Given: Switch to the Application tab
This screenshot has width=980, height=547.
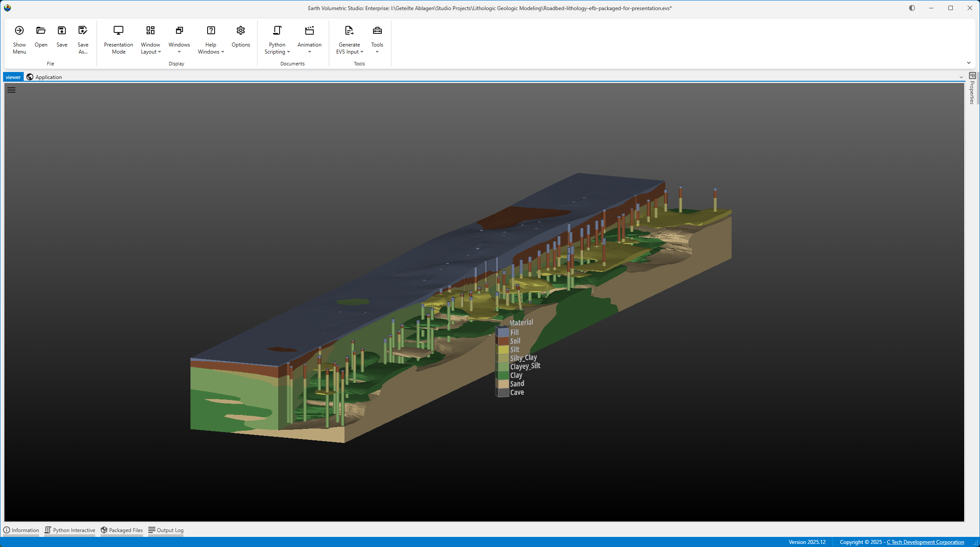Looking at the screenshot, I should [x=48, y=77].
